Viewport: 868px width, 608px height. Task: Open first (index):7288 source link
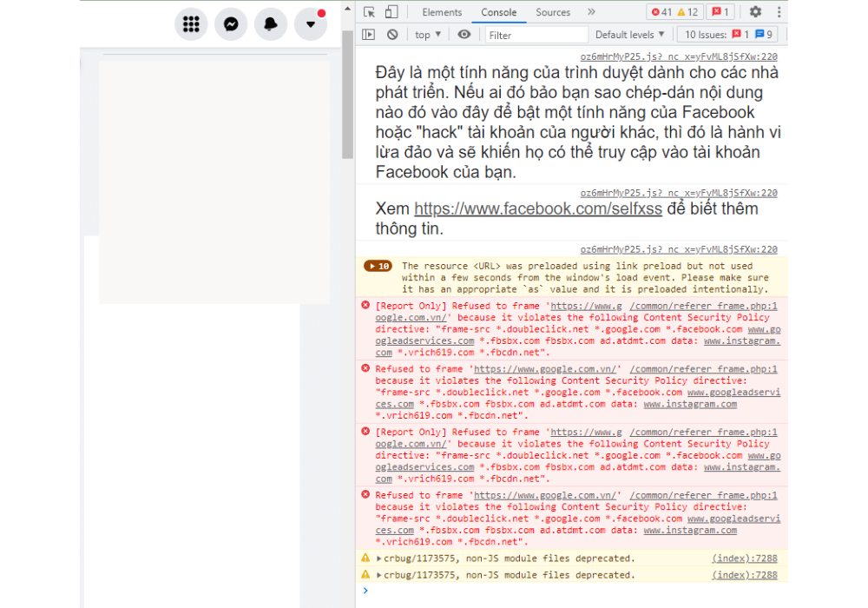[x=745, y=558]
